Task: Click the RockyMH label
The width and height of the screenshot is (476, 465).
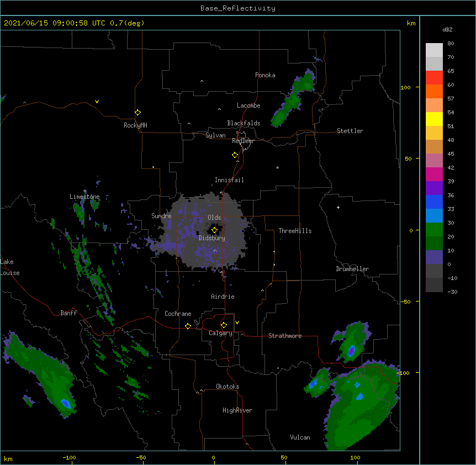Action: pos(135,125)
